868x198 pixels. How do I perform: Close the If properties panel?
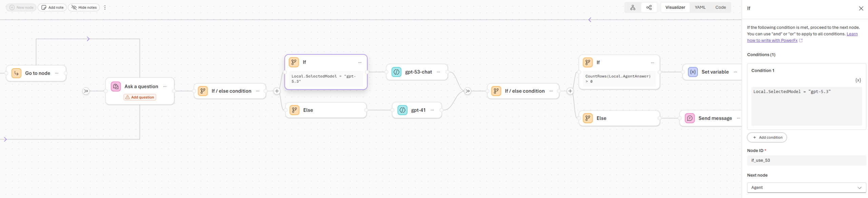point(861,8)
